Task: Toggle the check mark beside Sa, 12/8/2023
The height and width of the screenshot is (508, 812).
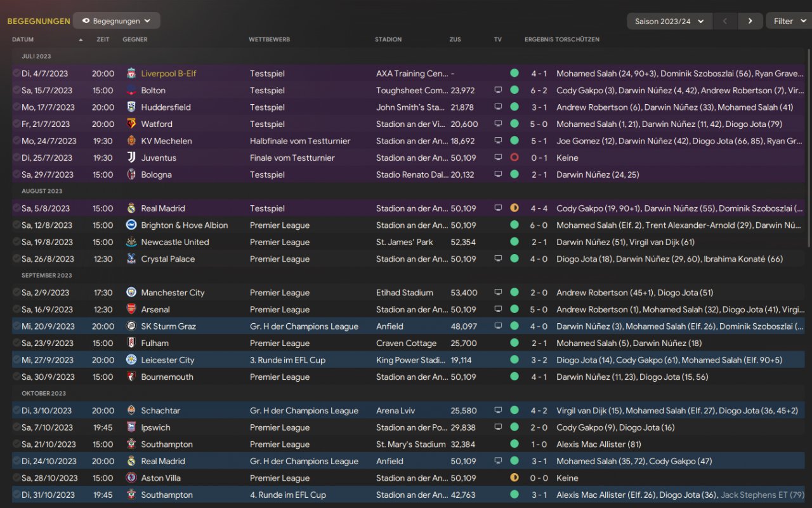Action: 16,225
